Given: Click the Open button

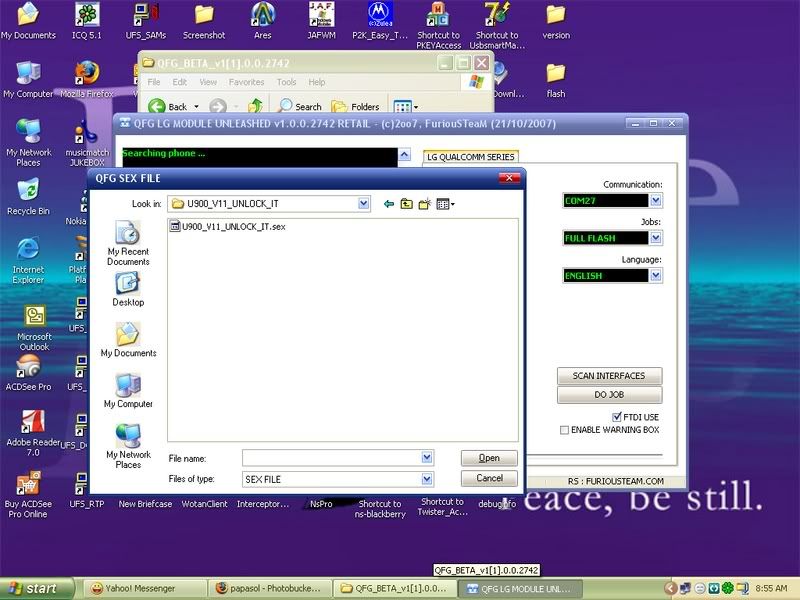Looking at the screenshot, I should pyautogui.click(x=489, y=458).
